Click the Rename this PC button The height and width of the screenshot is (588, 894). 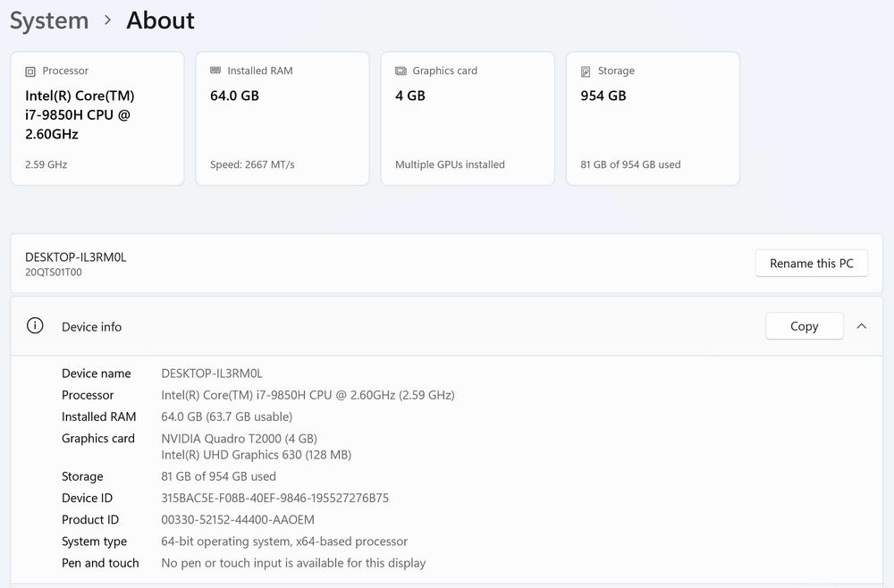[x=812, y=264]
